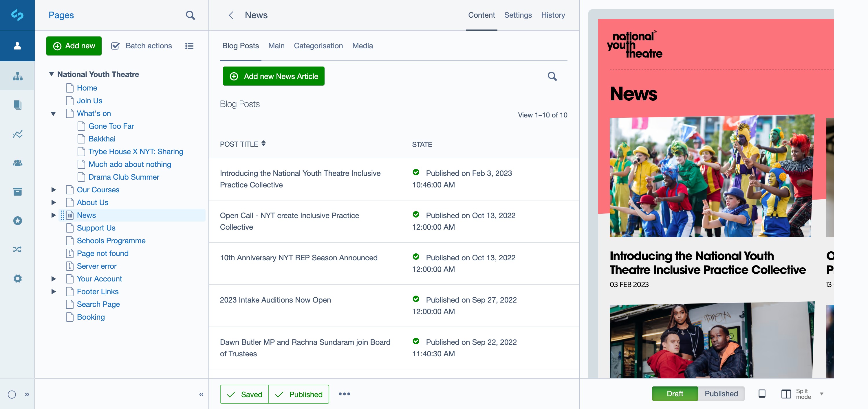Collapse the What's on tree node
Image resolution: width=868 pixels, height=409 pixels.
tap(53, 114)
